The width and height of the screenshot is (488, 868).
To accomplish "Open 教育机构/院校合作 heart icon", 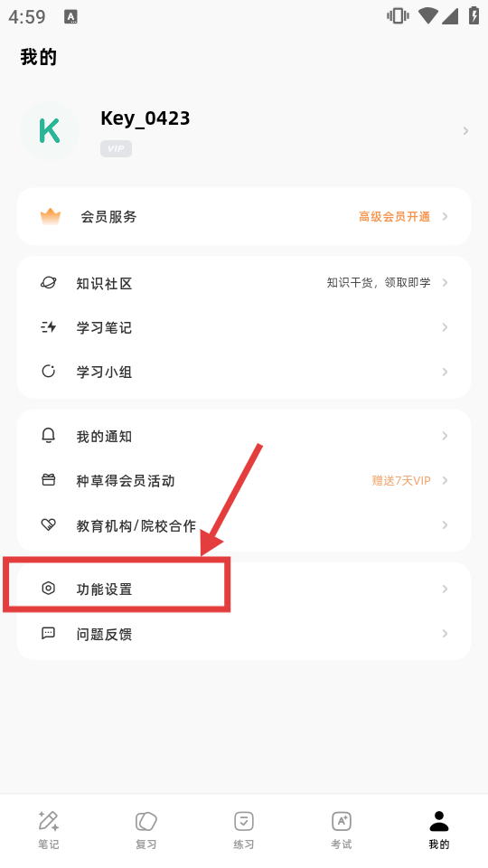I will pyautogui.click(x=49, y=524).
